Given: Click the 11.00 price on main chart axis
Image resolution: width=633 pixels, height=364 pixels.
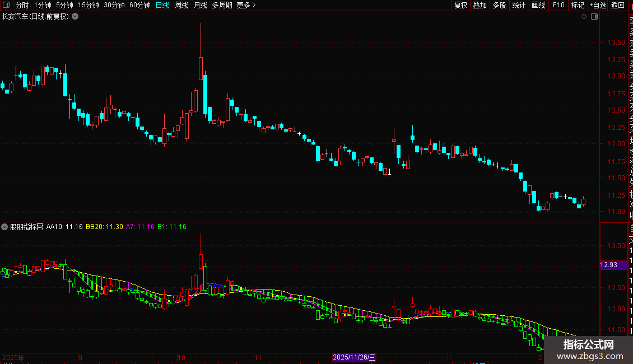Looking at the screenshot, I should (616, 212).
